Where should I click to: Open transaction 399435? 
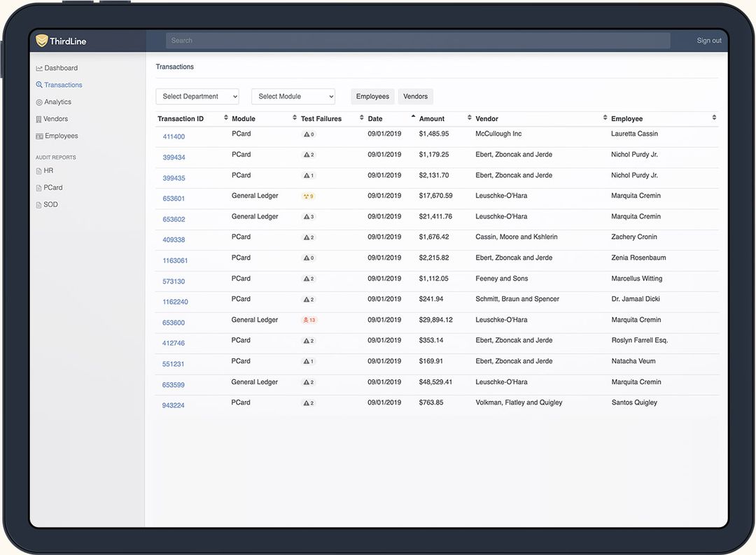(x=174, y=178)
